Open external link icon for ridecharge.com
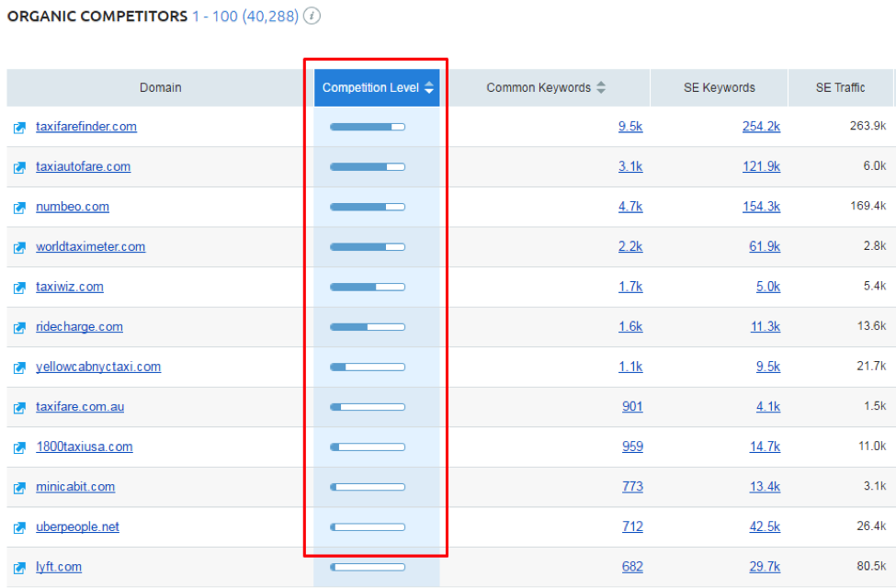Image resolution: width=896 pixels, height=588 pixels. (19, 327)
